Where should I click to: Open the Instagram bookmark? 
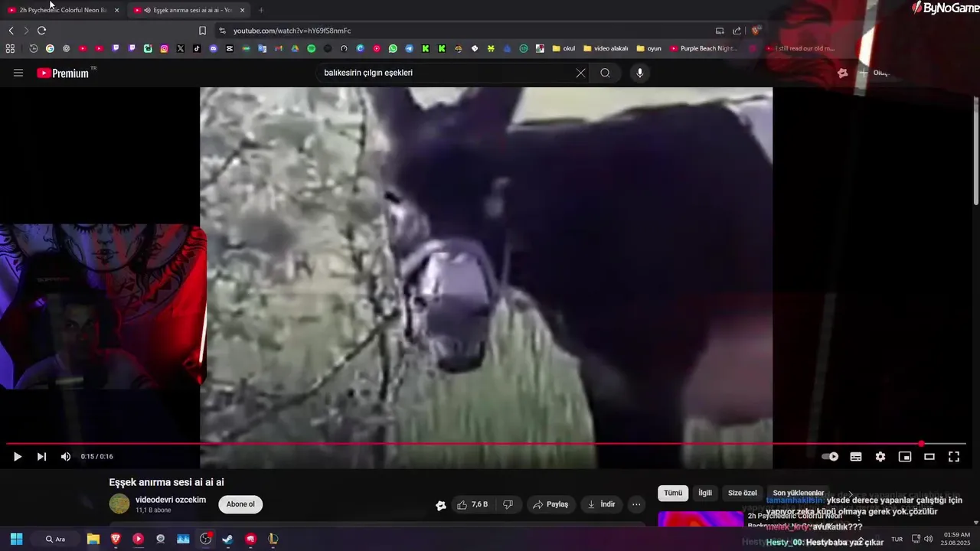coord(164,48)
